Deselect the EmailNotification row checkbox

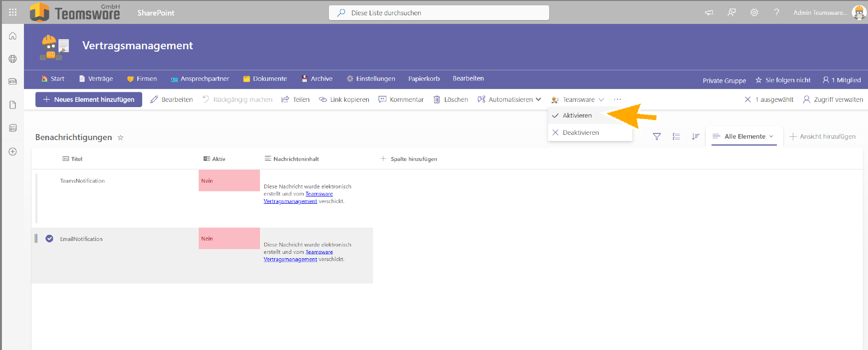click(49, 239)
